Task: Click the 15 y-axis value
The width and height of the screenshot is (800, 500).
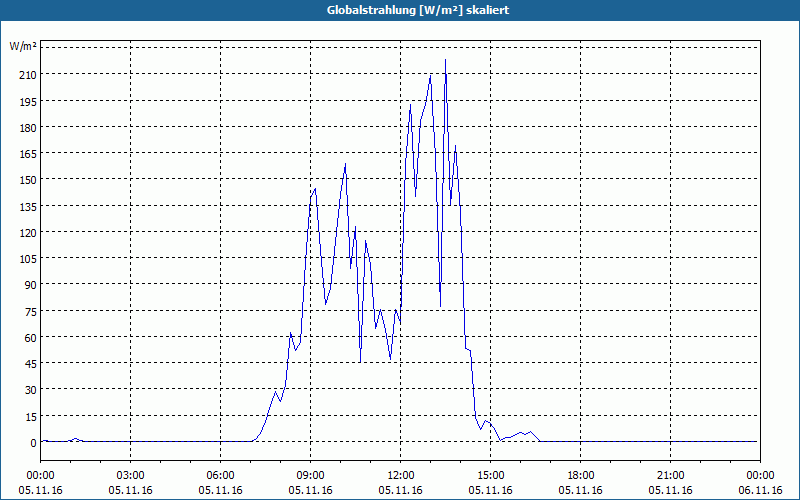Action: 31,417
